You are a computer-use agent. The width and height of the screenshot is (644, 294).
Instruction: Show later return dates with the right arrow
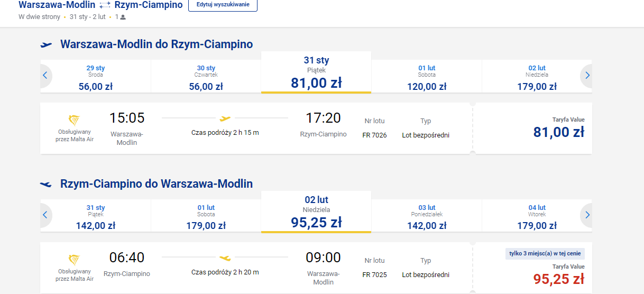[x=587, y=215]
